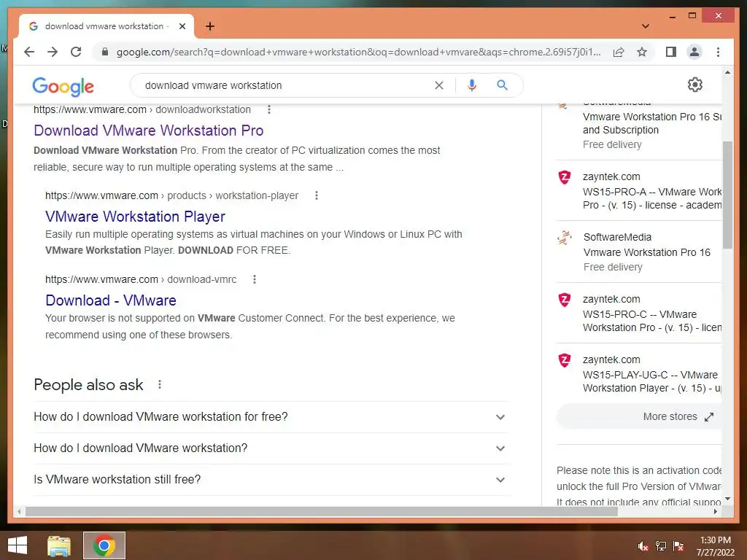The height and width of the screenshot is (560, 747).
Task: Open 'Download VMware Workstation Pro' result
Action: 149,131
